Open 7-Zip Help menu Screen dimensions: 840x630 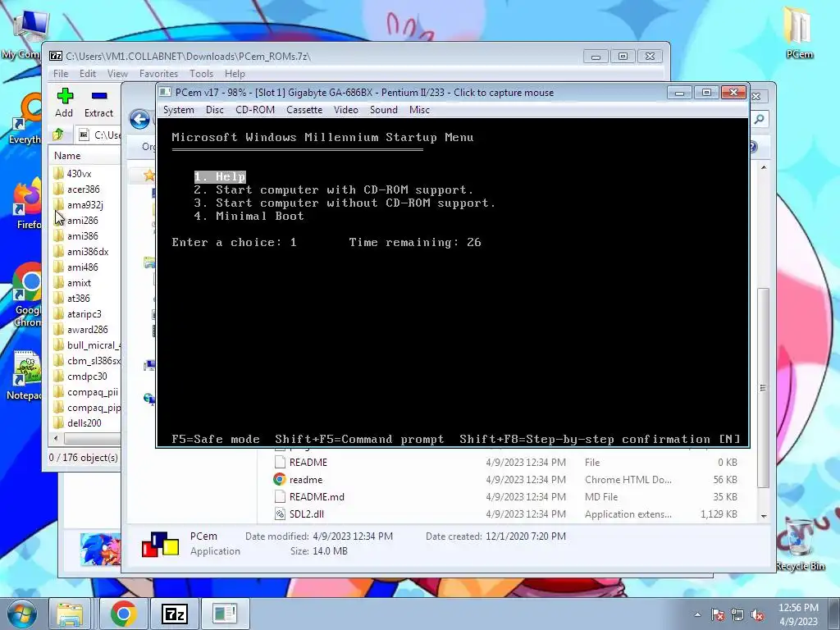[235, 73]
